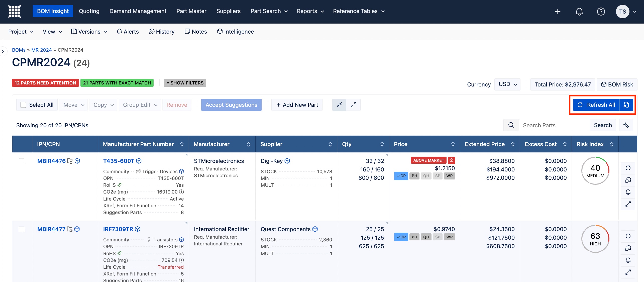Toggle CP price tag in IRF7309TR row

(x=401, y=237)
